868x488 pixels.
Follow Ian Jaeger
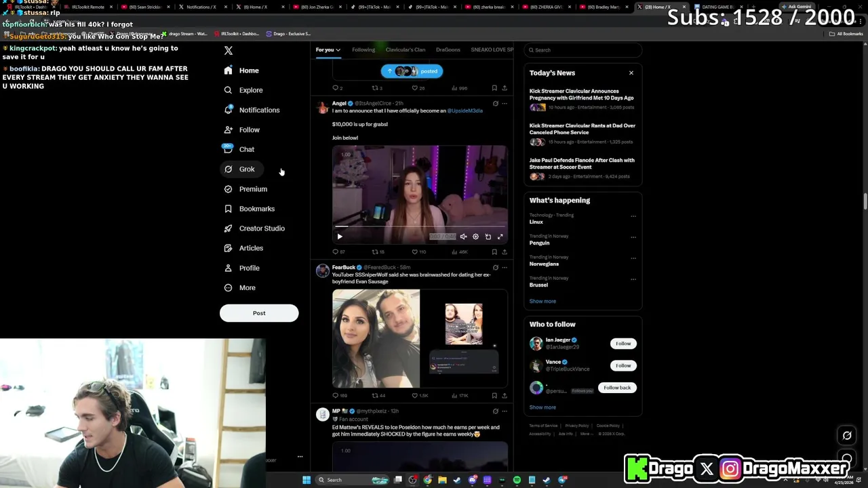tap(623, 344)
